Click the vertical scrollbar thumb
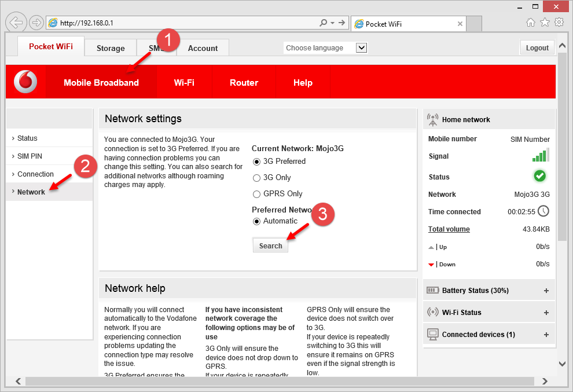 tap(562, 146)
